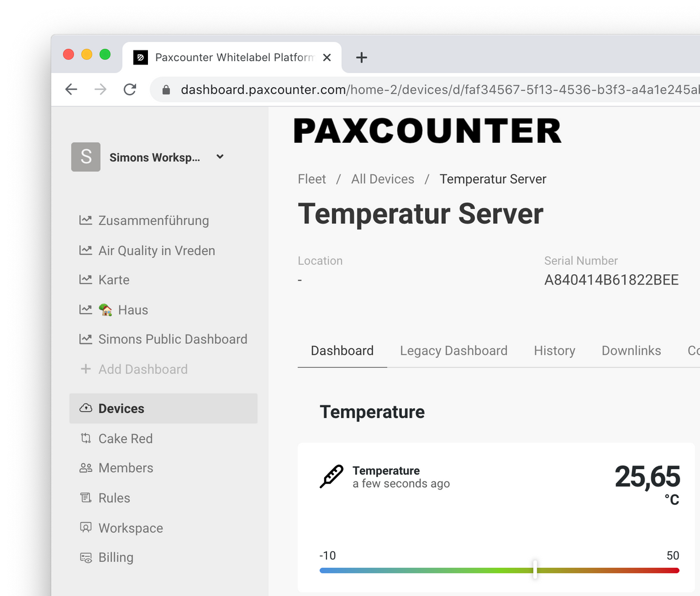This screenshot has width=700, height=596.
Task: Switch to the Legacy Dashboard tab
Action: coord(453,350)
